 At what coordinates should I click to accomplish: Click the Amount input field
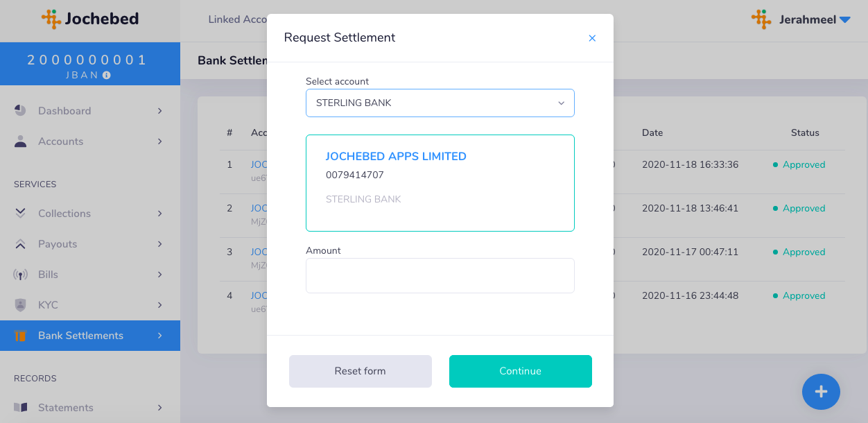click(440, 275)
